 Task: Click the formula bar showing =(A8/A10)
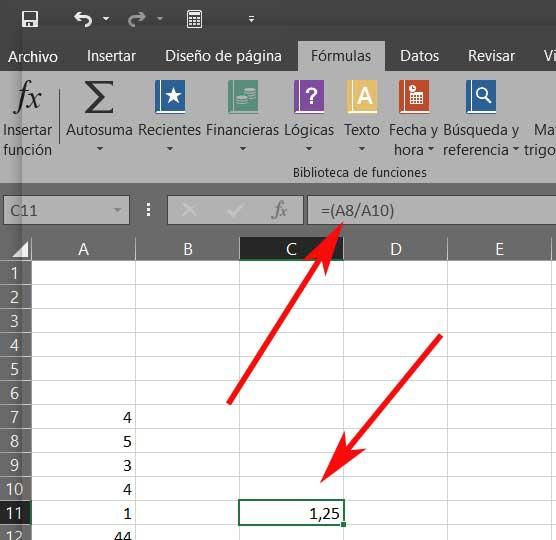tap(431, 210)
